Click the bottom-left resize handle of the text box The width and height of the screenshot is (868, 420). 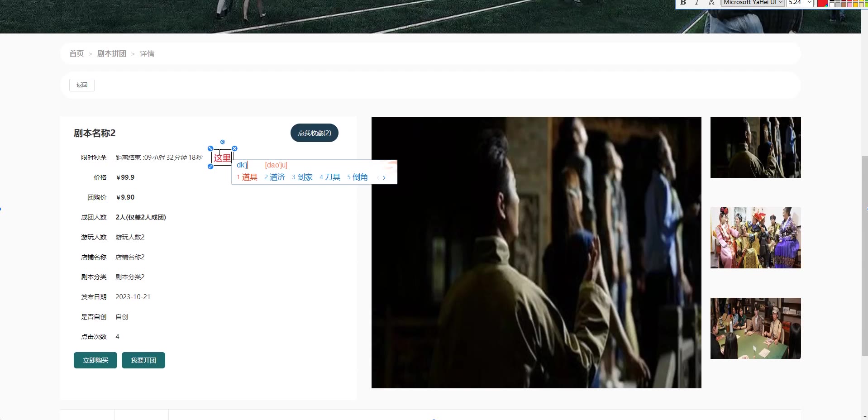click(210, 167)
